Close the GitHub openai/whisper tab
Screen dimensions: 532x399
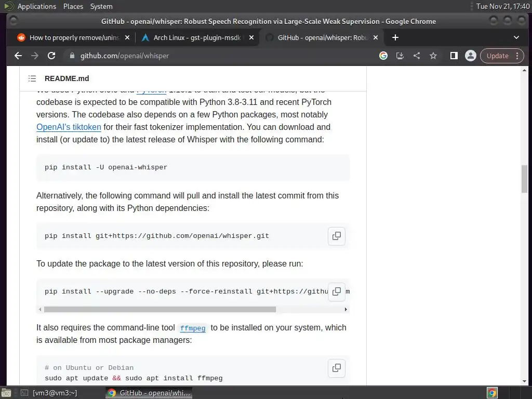point(376,37)
